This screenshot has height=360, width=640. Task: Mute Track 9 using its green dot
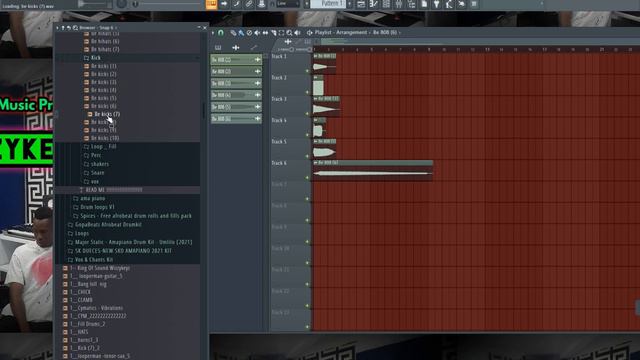307,242
